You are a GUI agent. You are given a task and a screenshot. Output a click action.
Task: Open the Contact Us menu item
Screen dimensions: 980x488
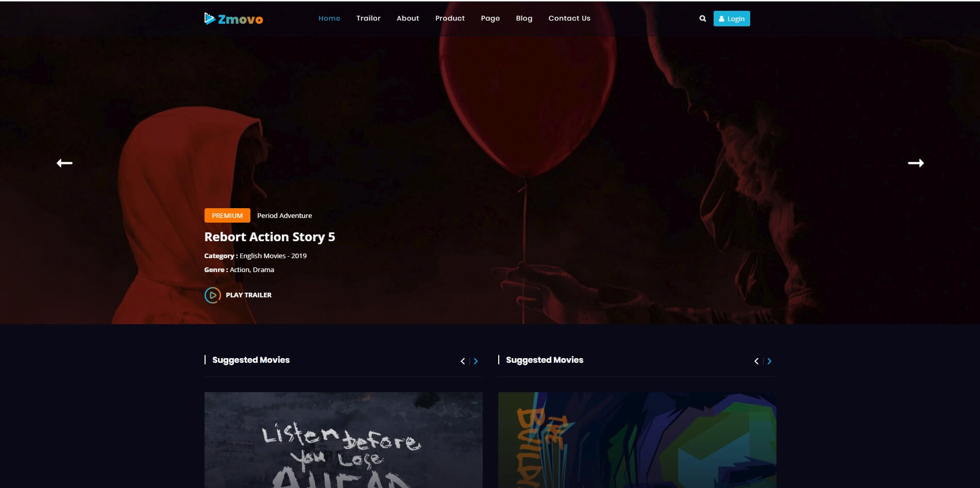[x=569, y=18]
